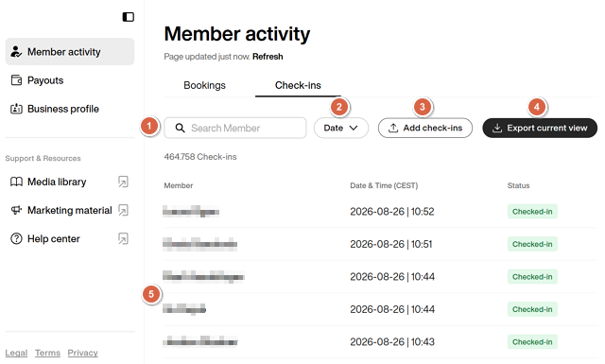Open Marketing material external link arrow

click(x=123, y=210)
